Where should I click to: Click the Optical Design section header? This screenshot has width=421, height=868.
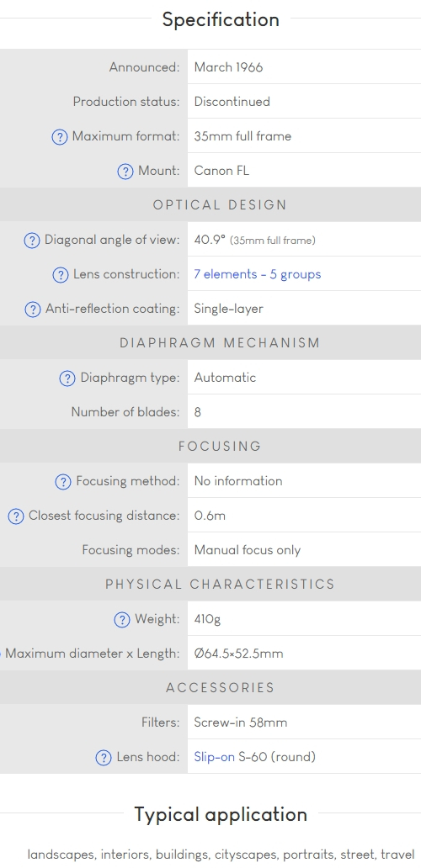(220, 205)
